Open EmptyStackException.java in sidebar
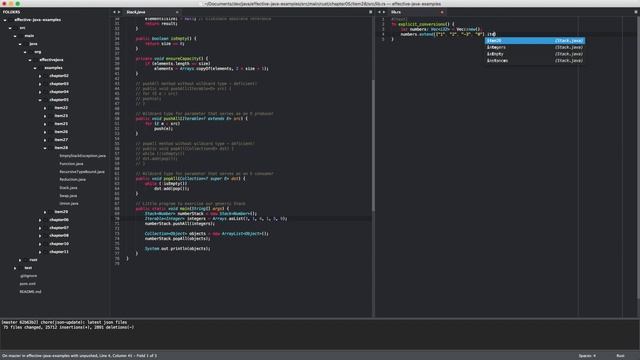Viewport: 640px width, 360px height. point(82,156)
